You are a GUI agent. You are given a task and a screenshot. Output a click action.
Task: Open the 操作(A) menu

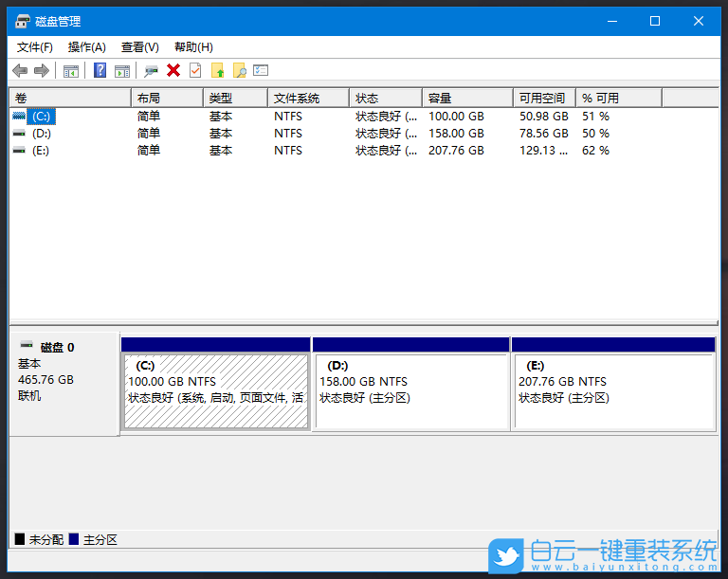pos(86,47)
